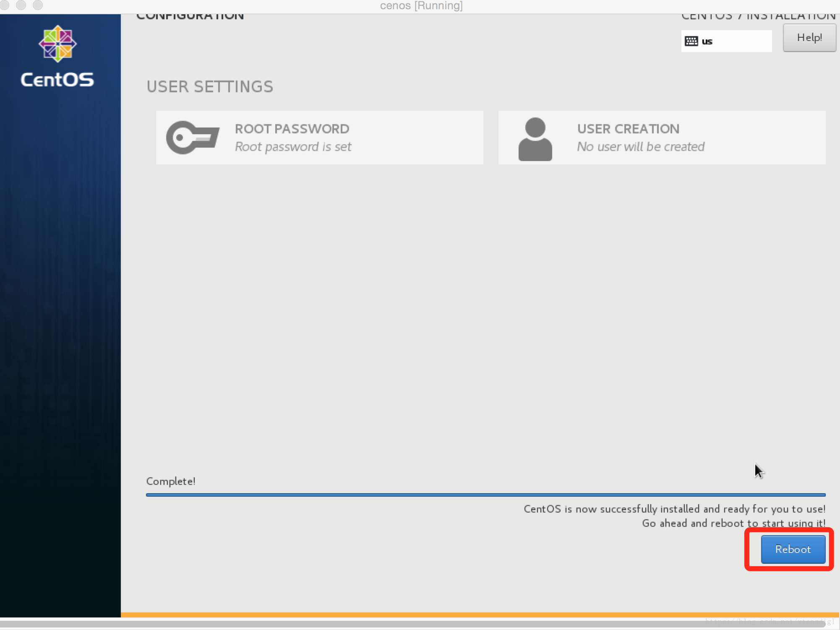Viewport: 840px width, 630px height.
Task: Click the USER SETTINGS heading
Action: click(x=210, y=87)
